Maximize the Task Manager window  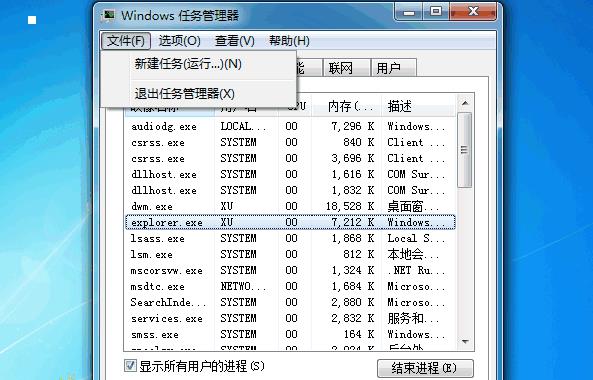[x=436, y=12]
